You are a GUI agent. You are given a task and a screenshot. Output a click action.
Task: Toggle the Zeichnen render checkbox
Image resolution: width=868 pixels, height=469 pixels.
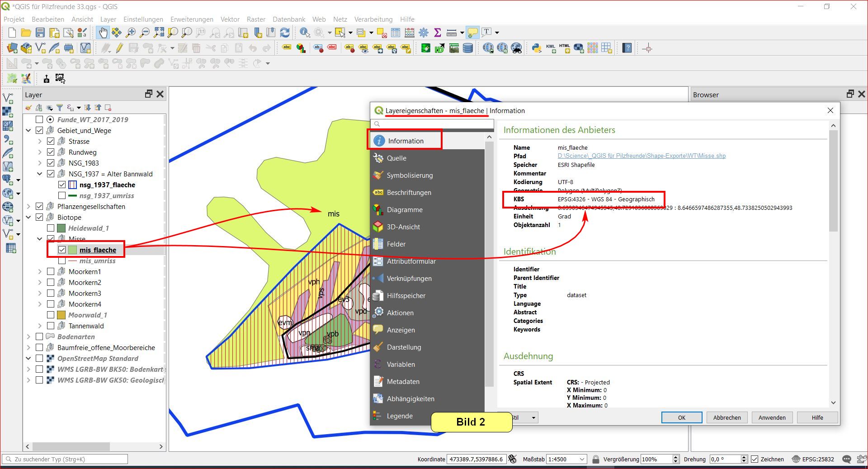click(755, 459)
